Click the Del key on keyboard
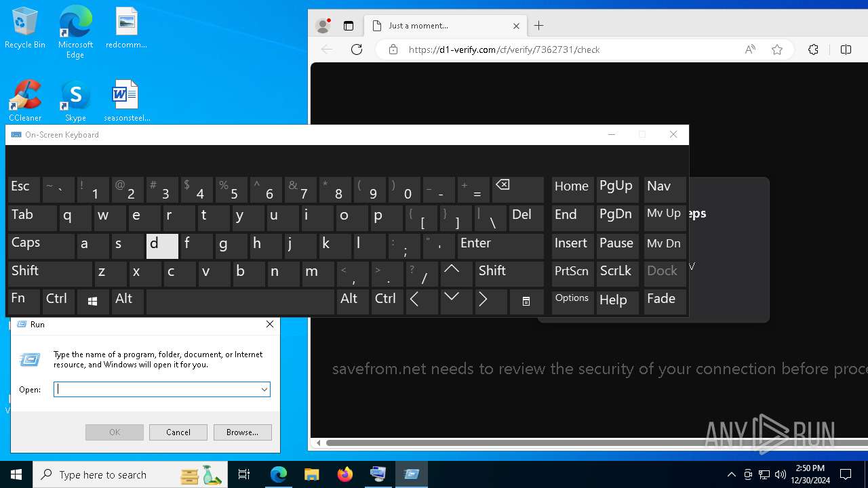868x488 pixels. 526,218
